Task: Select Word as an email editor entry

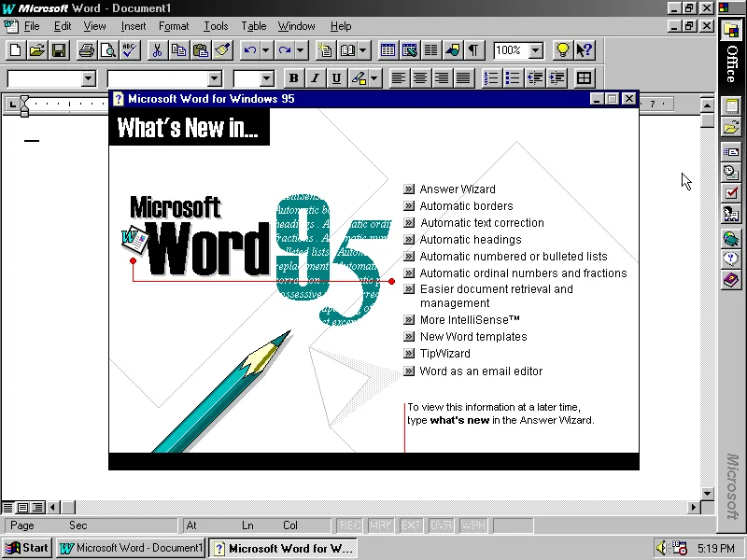Action: click(x=481, y=371)
